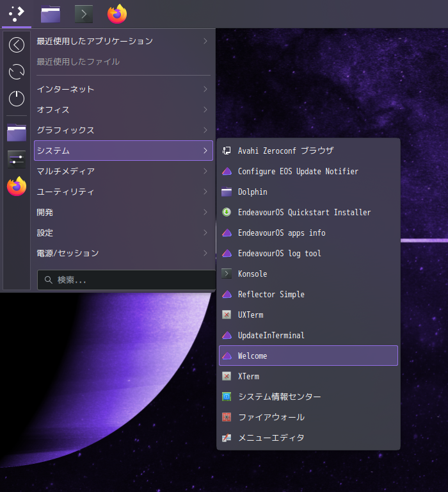448x492 pixels.
Task: Click the Dolphin folder icon in submenu
Action: (x=227, y=192)
